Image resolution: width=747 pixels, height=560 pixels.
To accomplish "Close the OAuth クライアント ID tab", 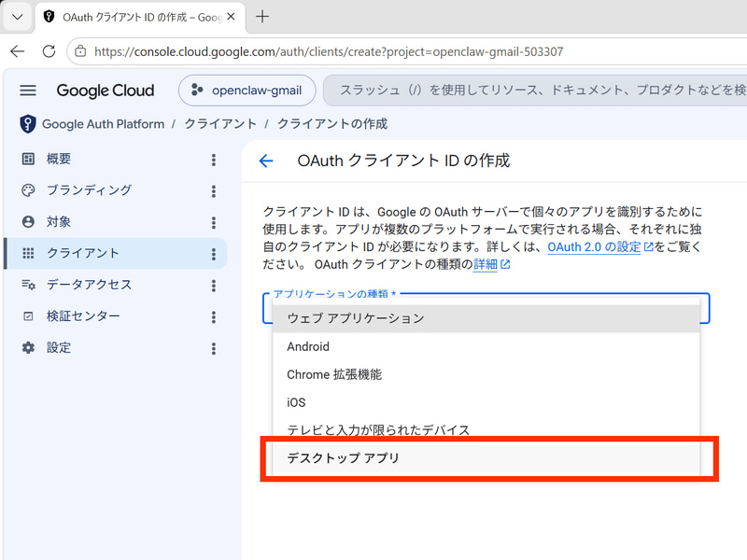I will 231,17.
